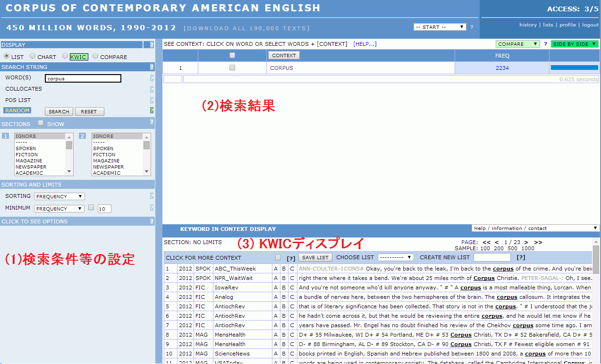Screen dimensions: 601x364
Task: Go to next page arrow in KWIC pager
Action: [526, 242]
